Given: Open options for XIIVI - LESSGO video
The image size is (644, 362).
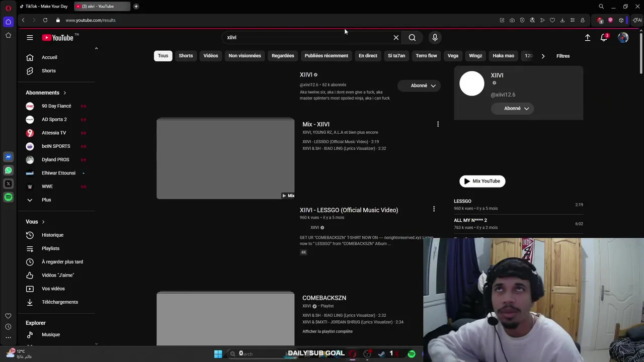Looking at the screenshot, I should [434, 209].
